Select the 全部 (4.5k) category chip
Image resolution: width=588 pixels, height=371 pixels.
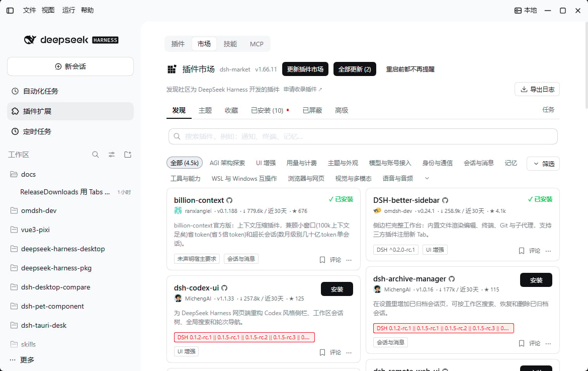point(185,163)
